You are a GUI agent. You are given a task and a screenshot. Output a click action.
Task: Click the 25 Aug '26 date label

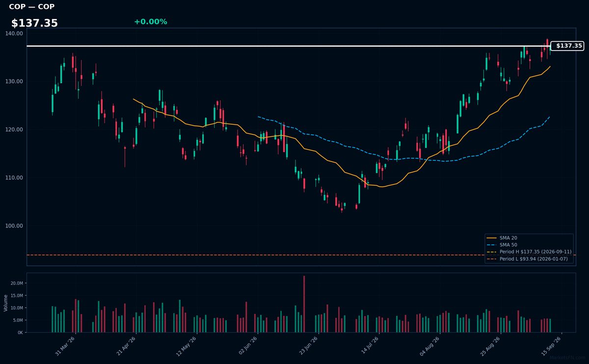coord(490,346)
